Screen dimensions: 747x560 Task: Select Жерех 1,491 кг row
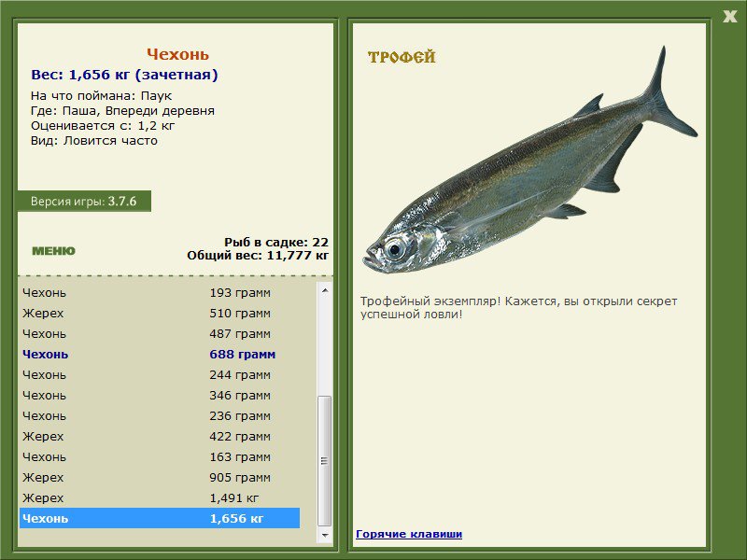[x=159, y=498]
